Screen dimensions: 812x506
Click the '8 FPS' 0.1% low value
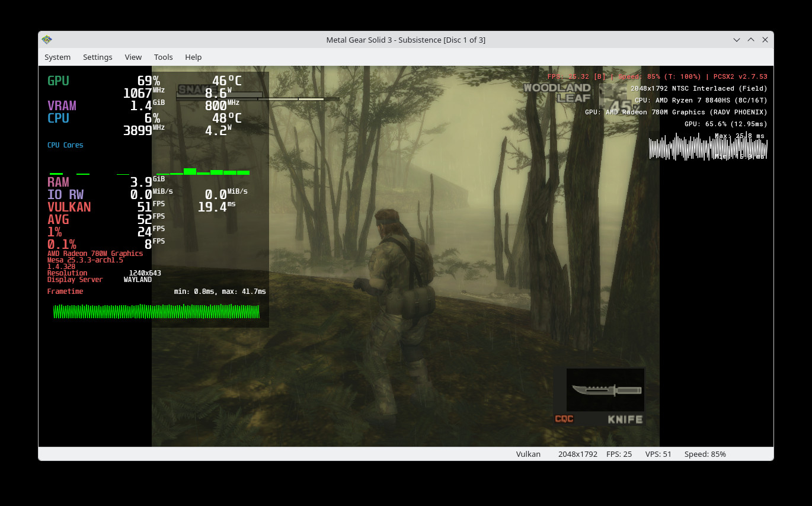[x=155, y=244]
